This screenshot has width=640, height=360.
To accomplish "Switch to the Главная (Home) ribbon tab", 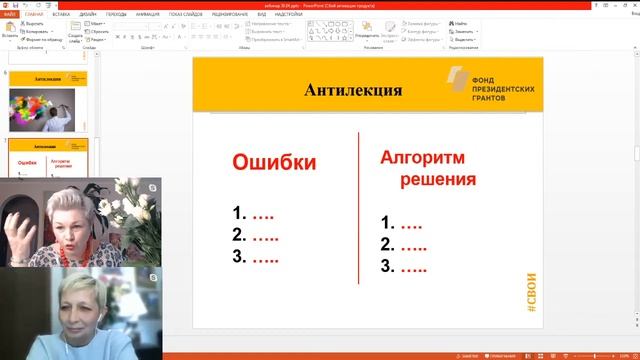I will point(34,14).
